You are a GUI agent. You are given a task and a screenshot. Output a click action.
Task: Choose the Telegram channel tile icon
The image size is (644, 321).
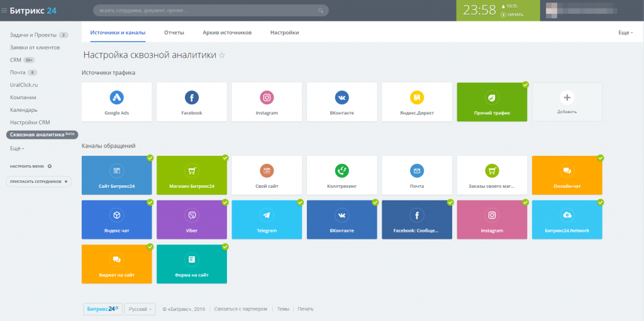coord(267,215)
